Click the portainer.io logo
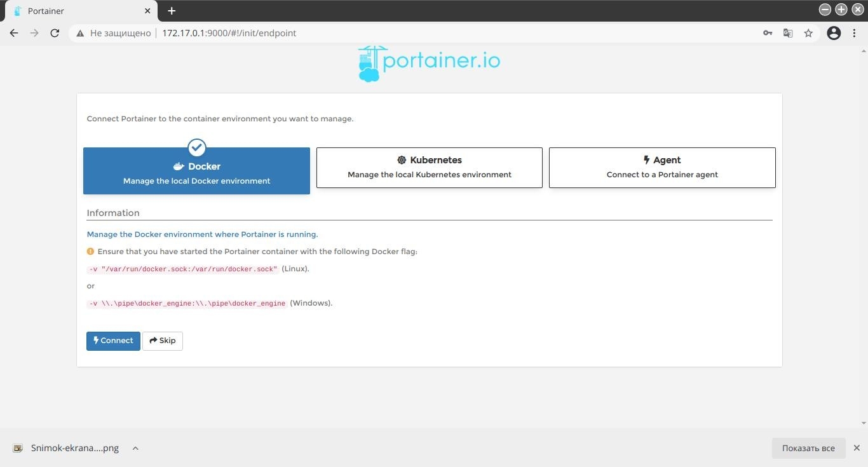The width and height of the screenshot is (868, 467). click(429, 63)
